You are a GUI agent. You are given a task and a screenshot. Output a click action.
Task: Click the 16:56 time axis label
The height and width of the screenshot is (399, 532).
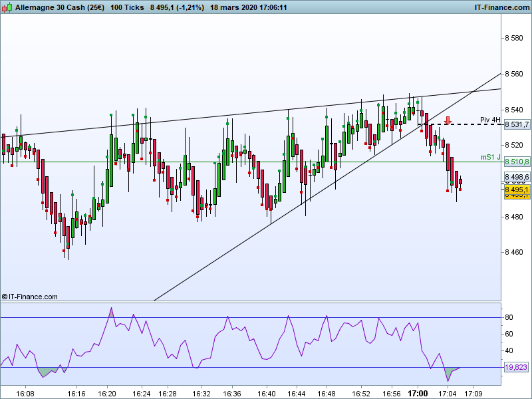(x=392, y=394)
